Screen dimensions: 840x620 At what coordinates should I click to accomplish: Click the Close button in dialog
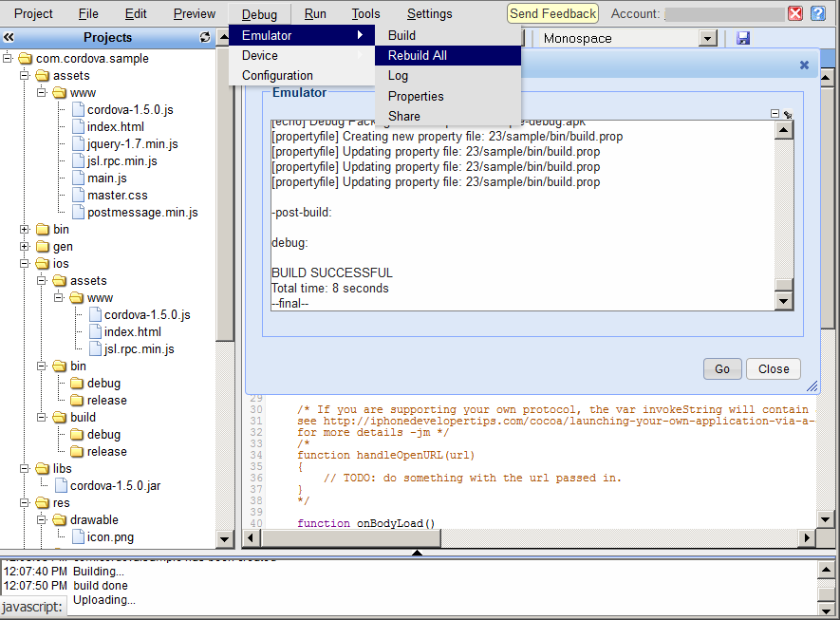pos(774,369)
